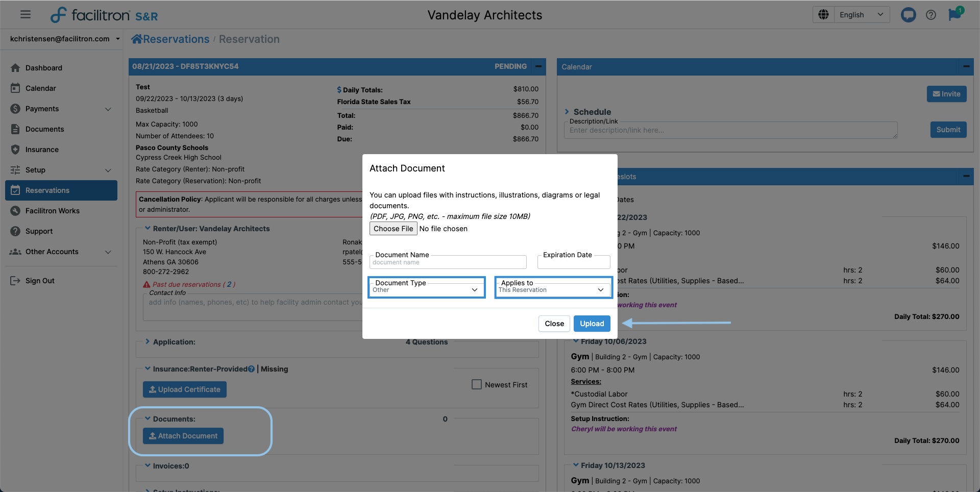
Task: Click the Attach Document button
Action: [x=183, y=436]
